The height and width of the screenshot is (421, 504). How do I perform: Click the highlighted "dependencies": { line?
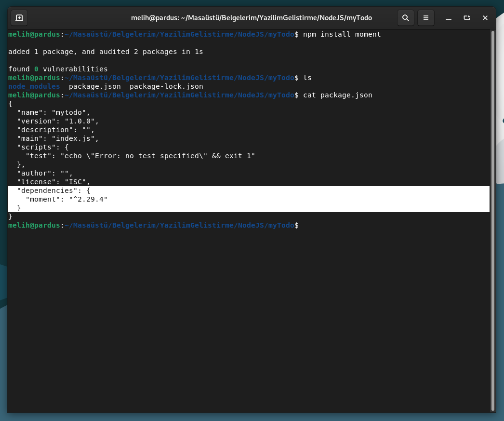(x=53, y=190)
